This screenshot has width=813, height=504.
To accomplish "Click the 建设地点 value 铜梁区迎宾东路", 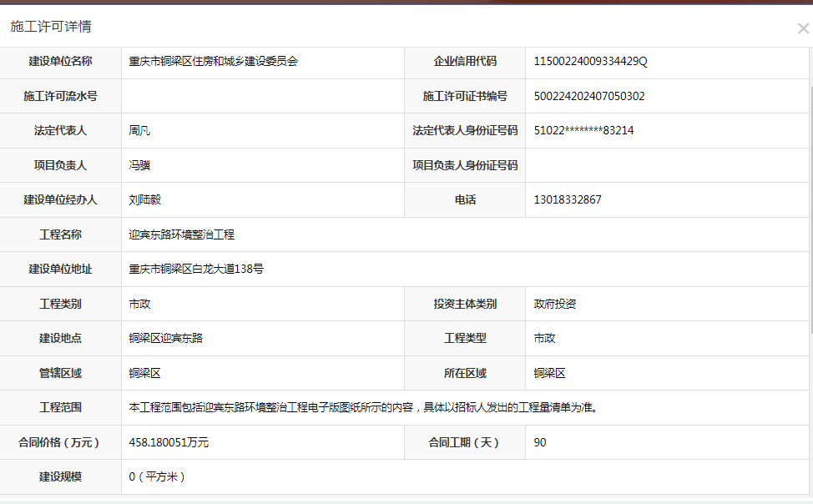I will pos(165,338).
